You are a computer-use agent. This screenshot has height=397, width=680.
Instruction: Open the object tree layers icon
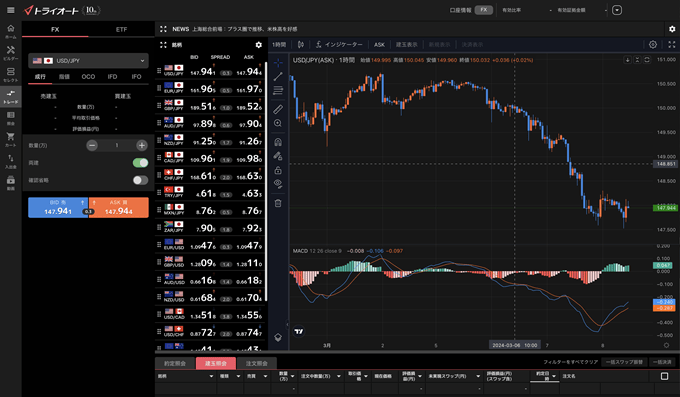278,337
